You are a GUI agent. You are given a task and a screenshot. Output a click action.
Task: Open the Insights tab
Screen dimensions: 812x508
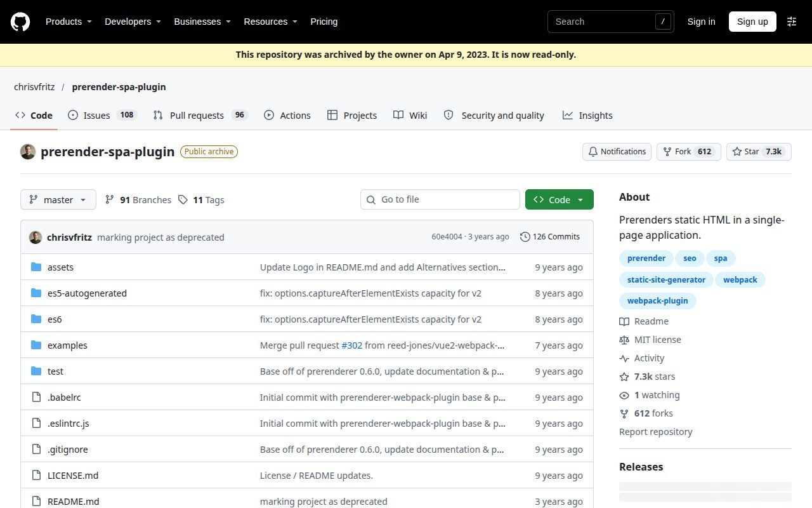point(587,115)
